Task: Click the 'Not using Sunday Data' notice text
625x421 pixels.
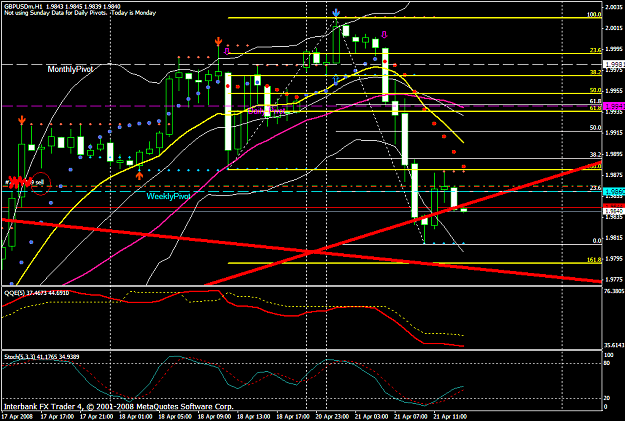Action: [80, 13]
